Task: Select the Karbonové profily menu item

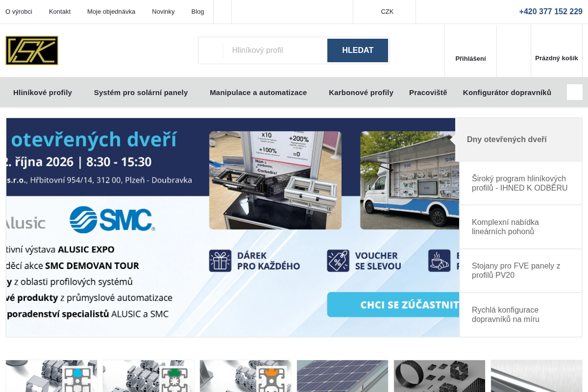Action: (361, 92)
